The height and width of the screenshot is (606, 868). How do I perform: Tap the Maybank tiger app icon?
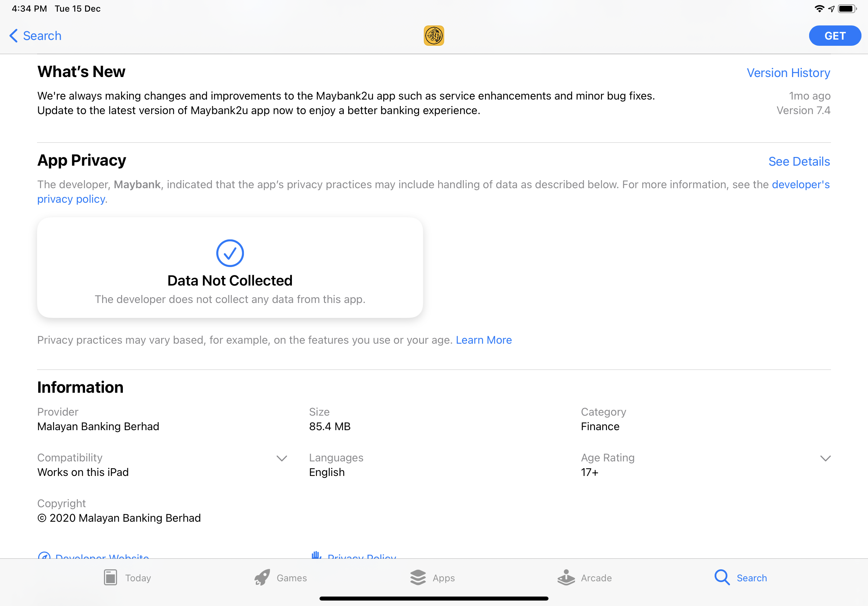point(434,36)
